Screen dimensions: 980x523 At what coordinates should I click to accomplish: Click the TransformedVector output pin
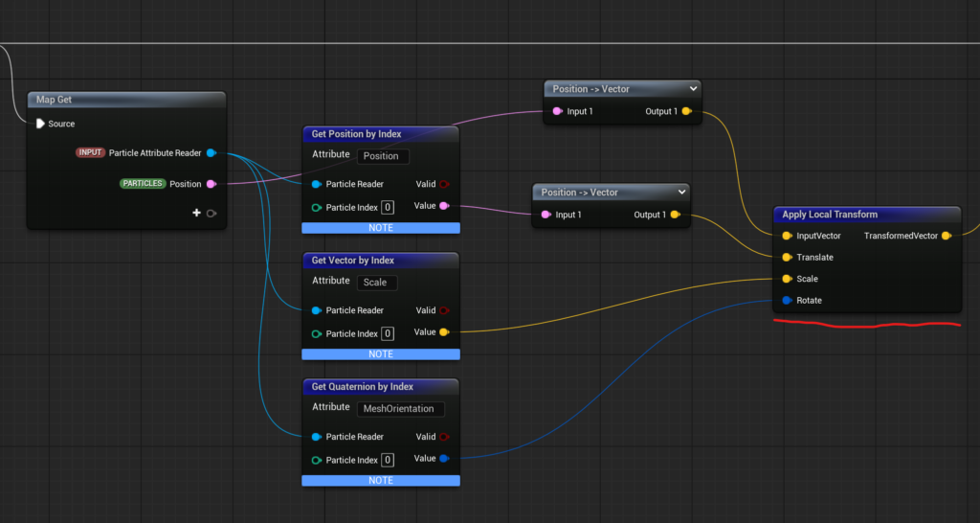947,236
